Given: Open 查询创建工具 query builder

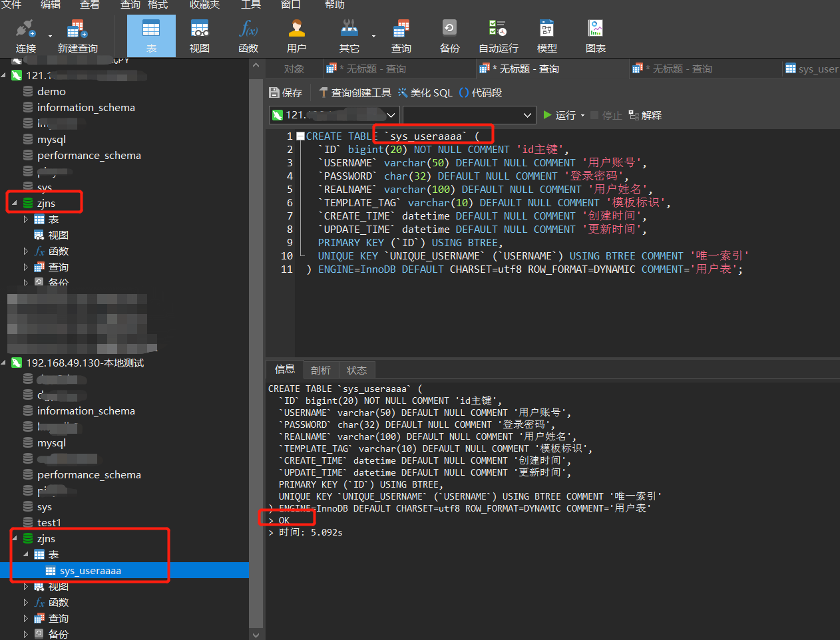Looking at the screenshot, I should pyautogui.click(x=355, y=92).
